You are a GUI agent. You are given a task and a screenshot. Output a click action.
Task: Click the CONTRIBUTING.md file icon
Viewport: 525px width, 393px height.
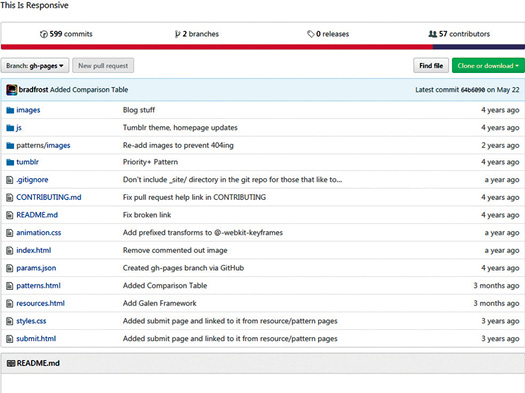(10, 198)
